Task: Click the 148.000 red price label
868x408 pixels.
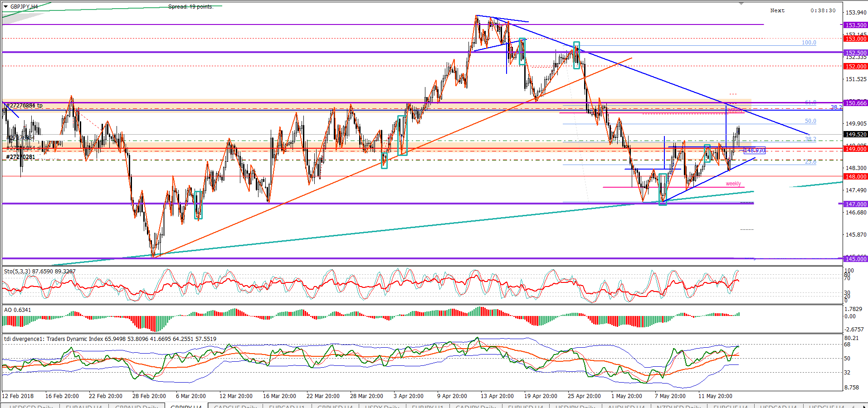Action: tap(855, 177)
